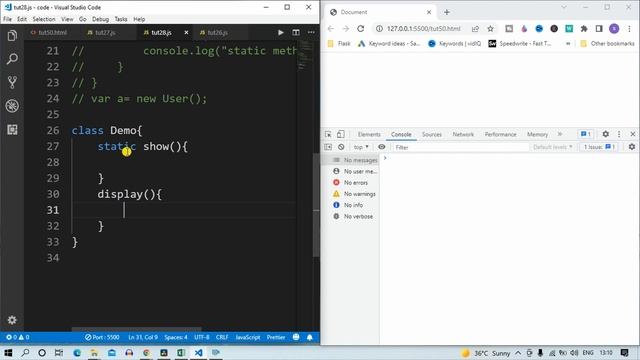Switch to DevTools Performance tab

coord(500,134)
